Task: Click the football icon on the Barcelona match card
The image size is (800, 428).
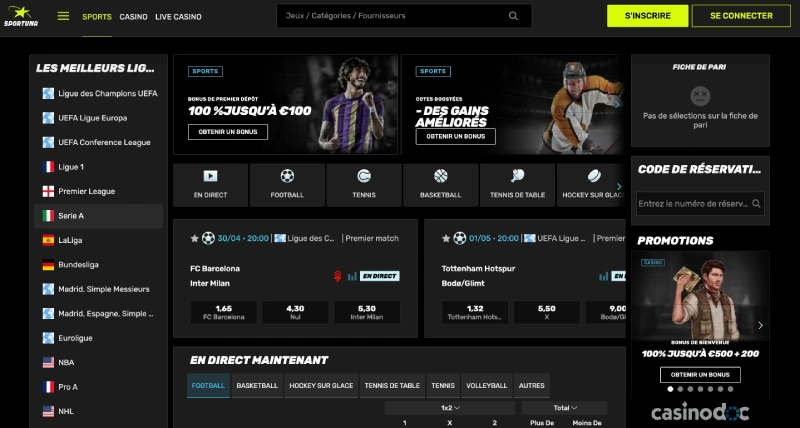Action: click(x=208, y=238)
